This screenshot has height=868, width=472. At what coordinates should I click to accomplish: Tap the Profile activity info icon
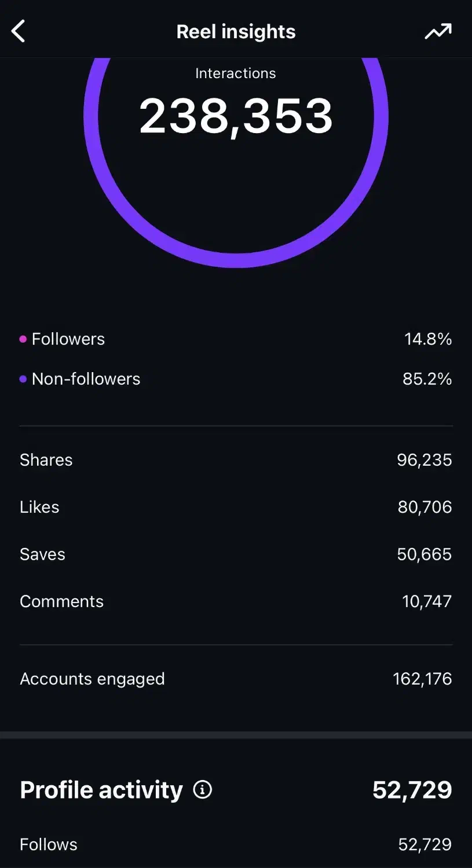[202, 789]
